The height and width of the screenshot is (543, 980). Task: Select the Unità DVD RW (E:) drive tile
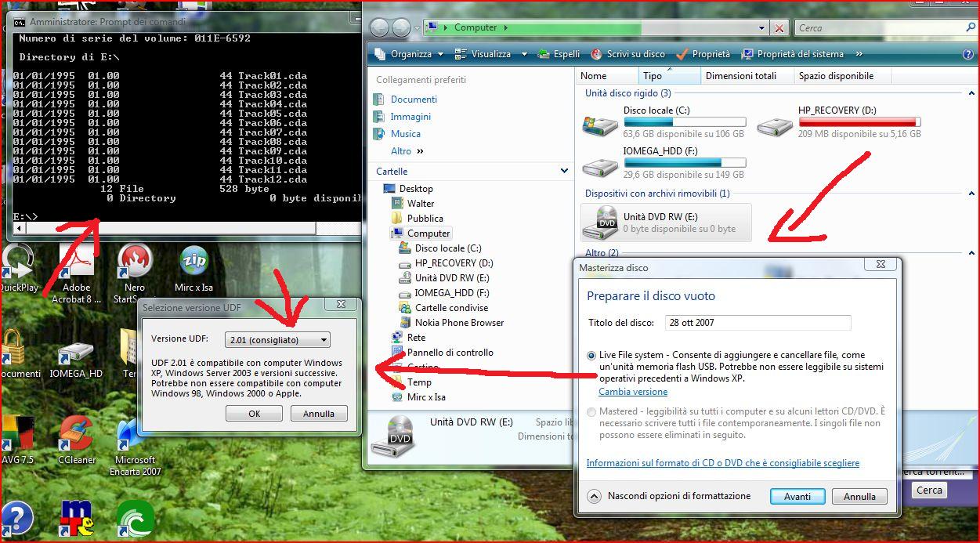[666, 223]
